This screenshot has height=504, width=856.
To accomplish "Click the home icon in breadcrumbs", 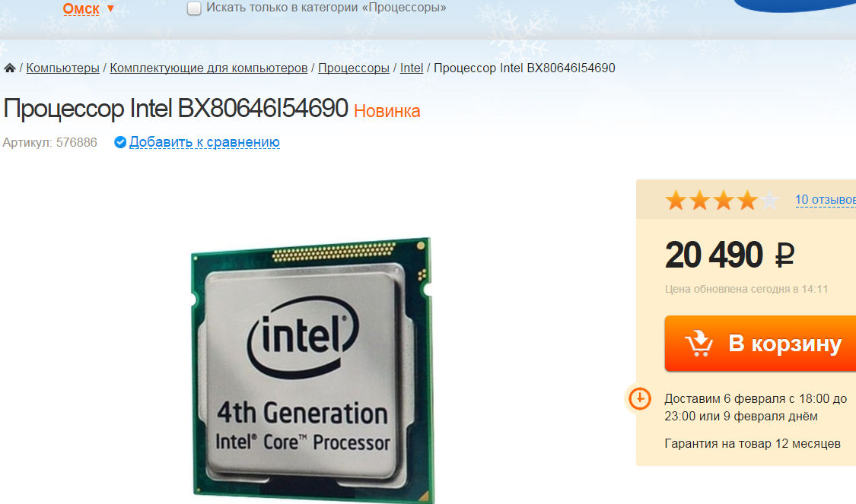I will (x=9, y=68).
